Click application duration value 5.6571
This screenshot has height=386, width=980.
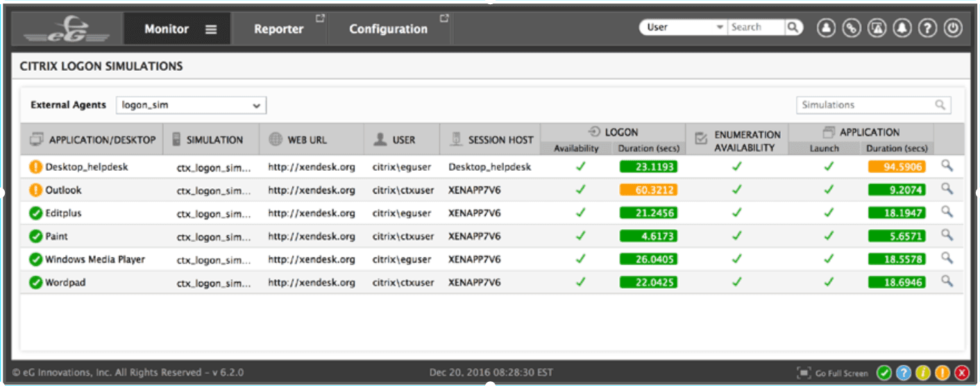pyautogui.click(x=897, y=236)
